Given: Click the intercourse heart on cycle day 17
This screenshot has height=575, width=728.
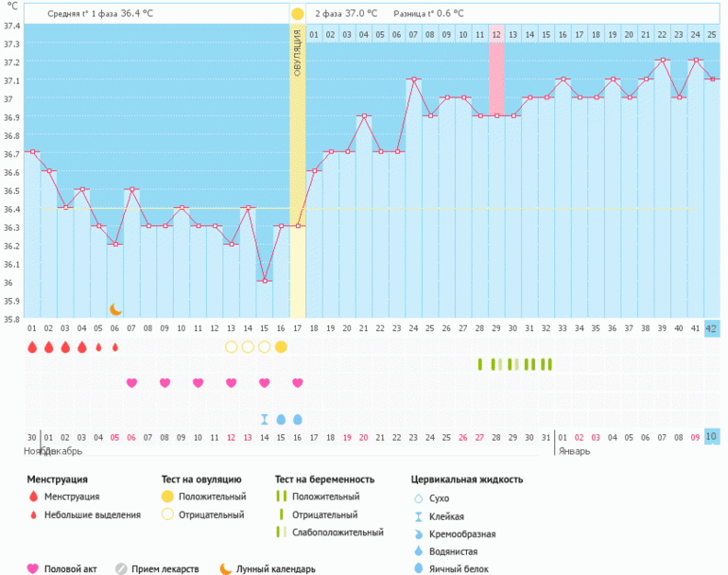Looking at the screenshot, I should coord(297,383).
